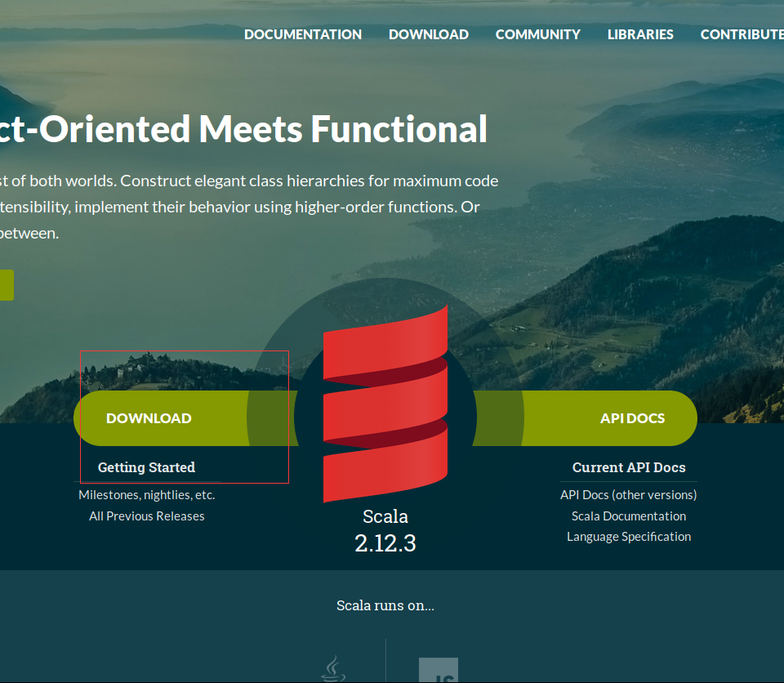Click the 'Scala runs on...' text
This screenshot has width=784, height=683.
[385, 605]
